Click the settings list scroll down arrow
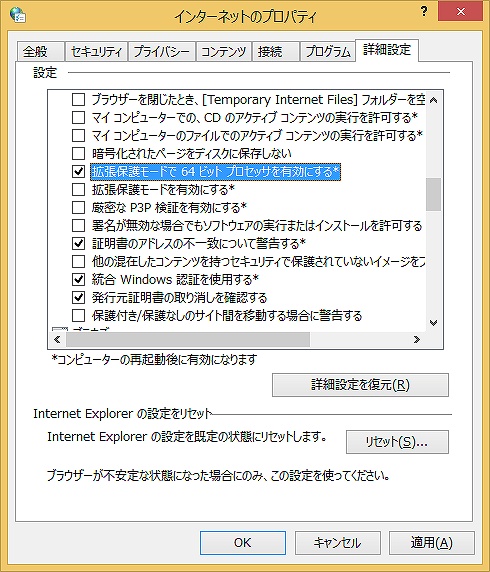The image size is (490, 572). click(x=433, y=323)
